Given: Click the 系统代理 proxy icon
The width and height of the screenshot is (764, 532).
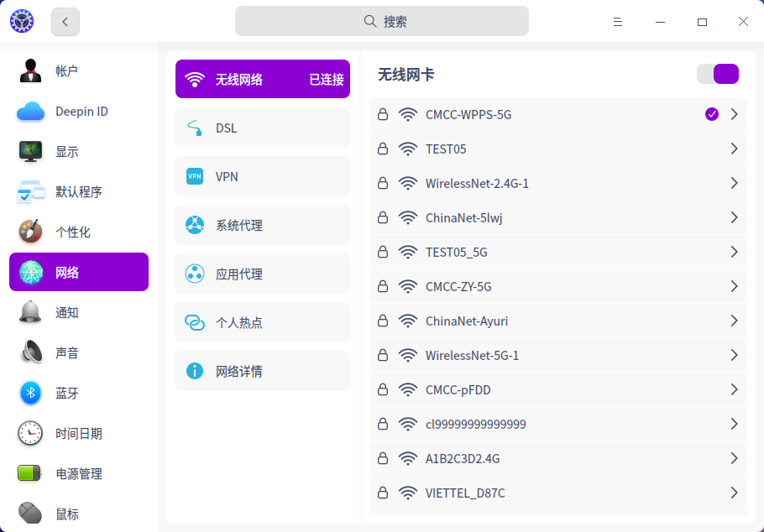Looking at the screenshot, I should click(x=195, y=225).
